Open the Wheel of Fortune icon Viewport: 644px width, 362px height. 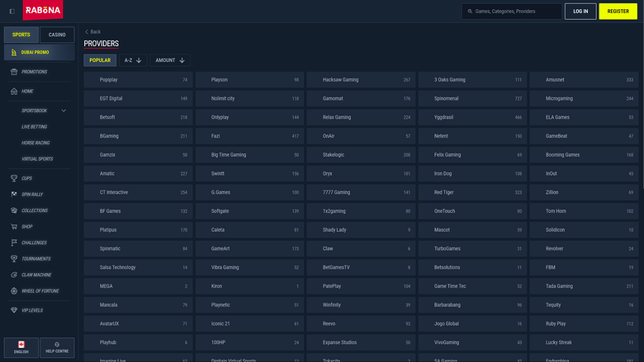click(14, 290)
